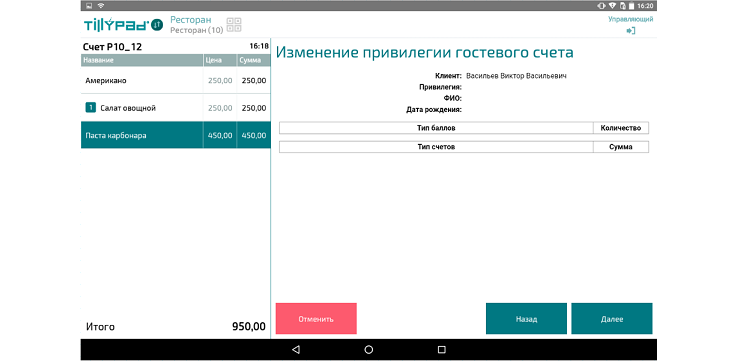Open the Управляющий user link
739x363 pixels.
point(631,19)
